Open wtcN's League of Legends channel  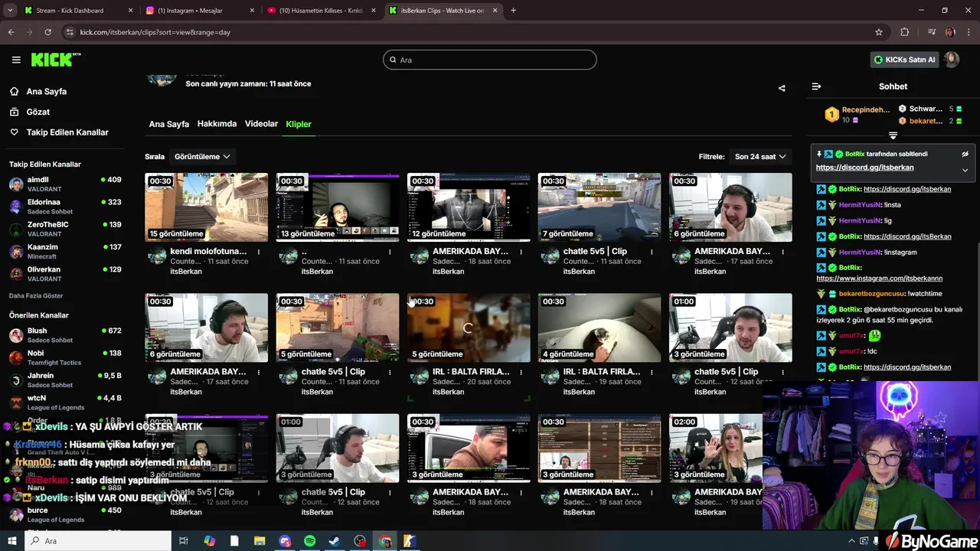coord(65,402)
